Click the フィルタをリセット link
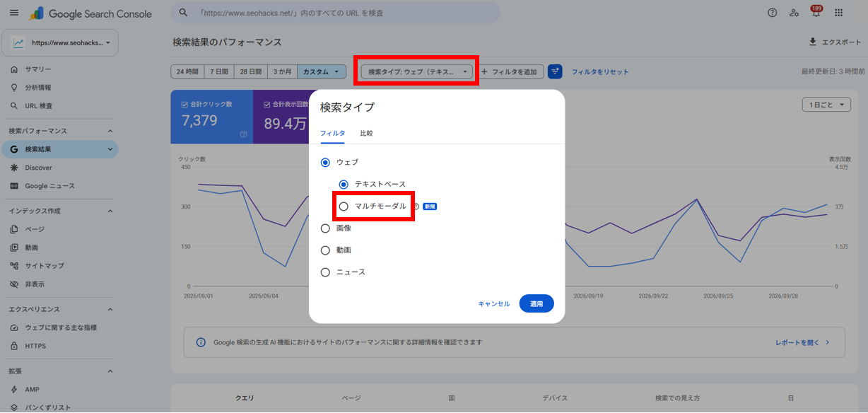The image size is (868, 413). coord(600,71)
